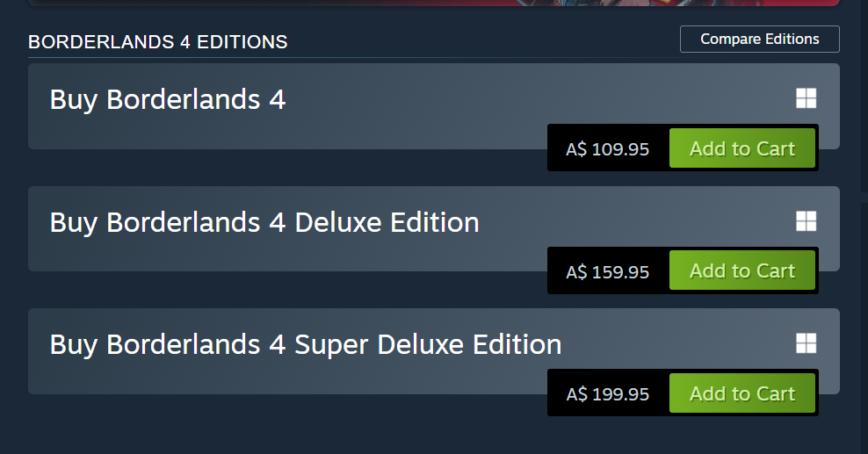This screenshot has height=454, width=868.
Task: Click the Super Deluxe Edition Windows icon
Action: pos(806,343)
